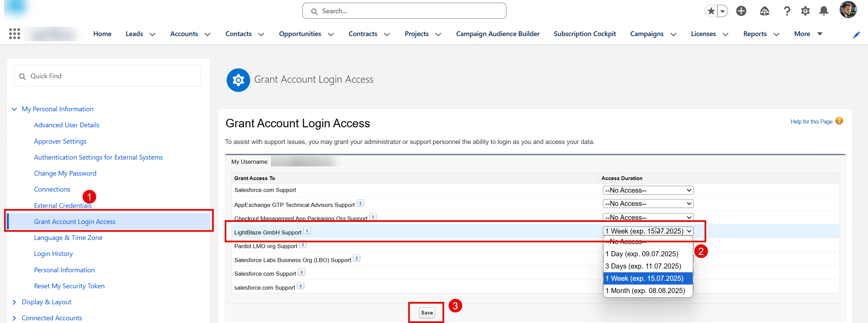This screenshot has height=323, width=868.
Task: Open the Notifications bell icon
Action: coord(824,11)
